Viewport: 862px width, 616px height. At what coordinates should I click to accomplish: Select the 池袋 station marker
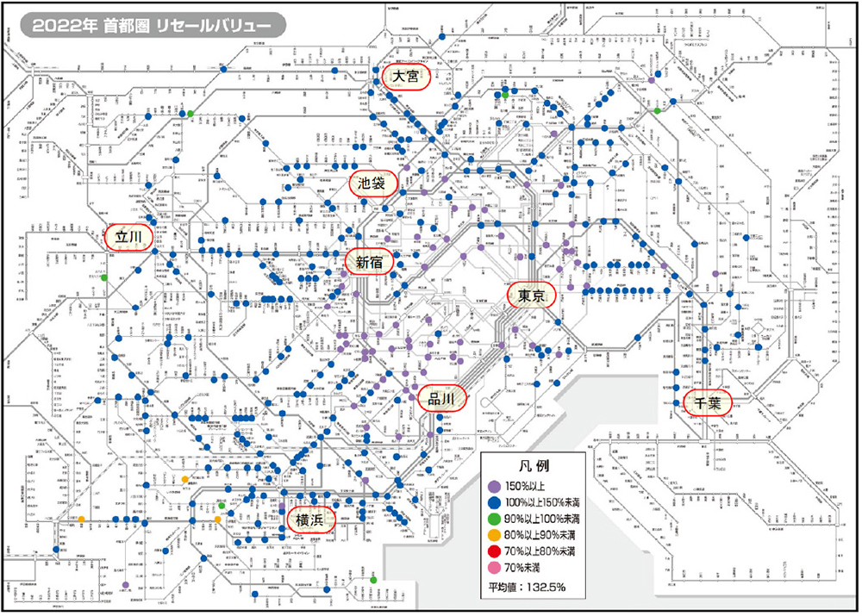tap(372, 184)
